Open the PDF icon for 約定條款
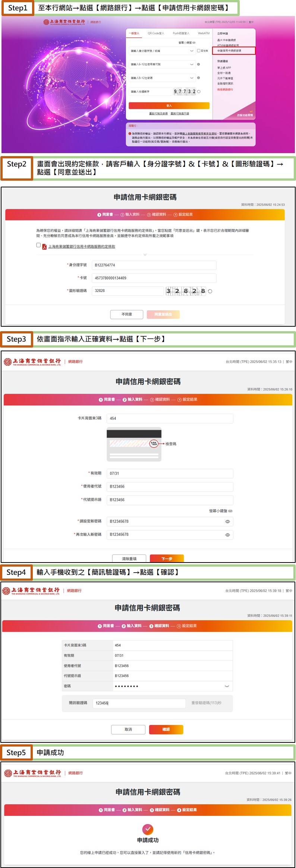The height and width of the screenshot is (868, 296). tap(44, 247)
